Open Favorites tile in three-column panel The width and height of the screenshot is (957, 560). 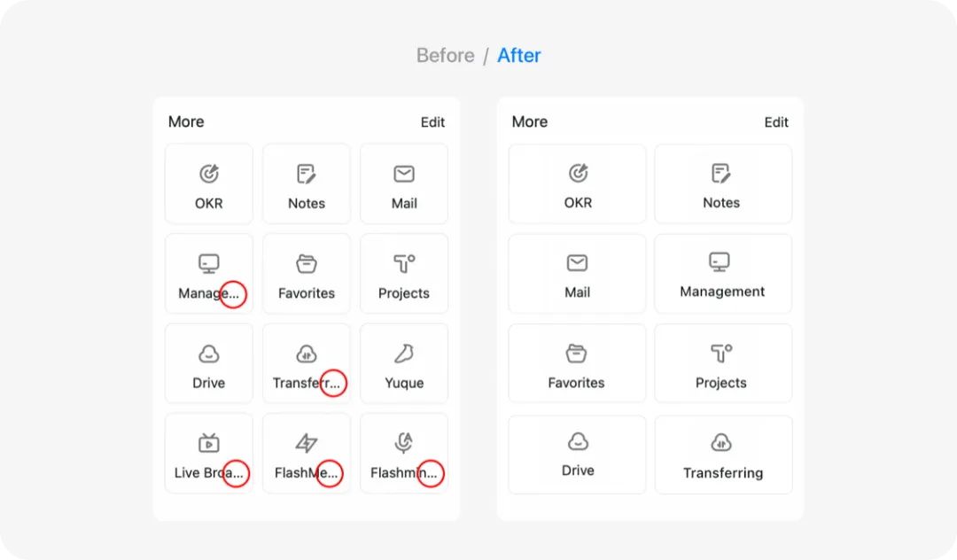point(307,274)
